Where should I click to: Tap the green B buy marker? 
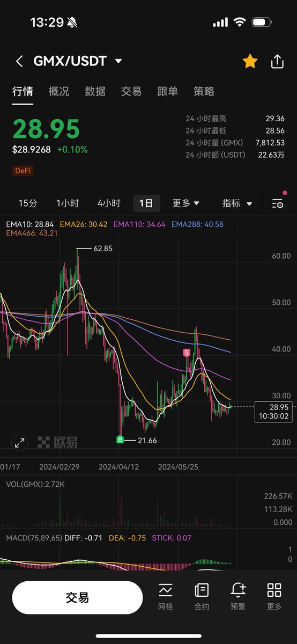120,440
